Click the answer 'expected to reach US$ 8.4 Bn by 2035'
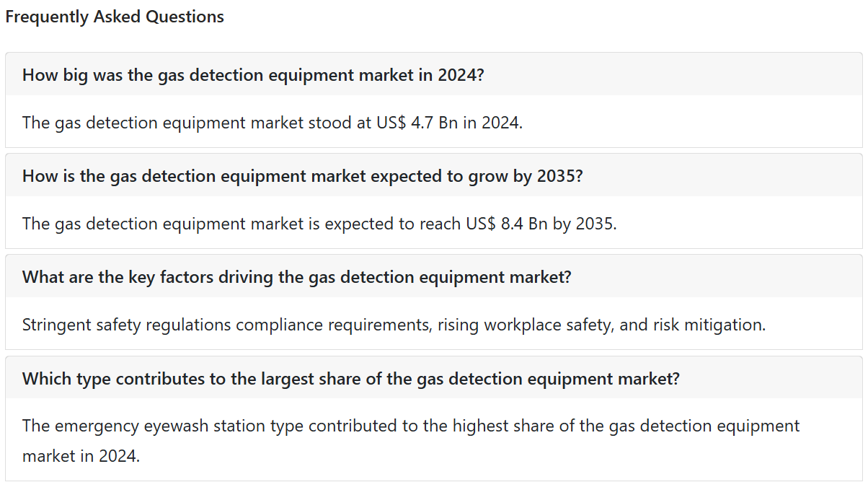 point(319,223)
